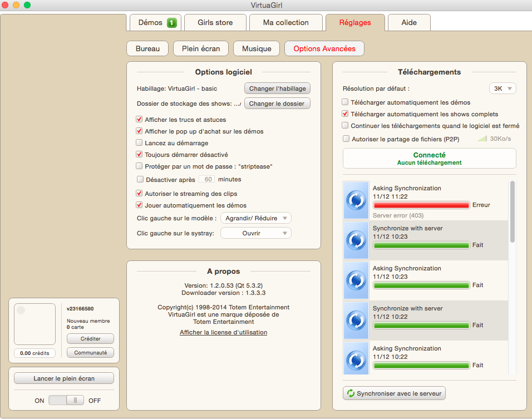Show the Musique settings sub-tab
Image resolution: width=532 pixels, height=419 pixels.
click(x=257, y=48)
